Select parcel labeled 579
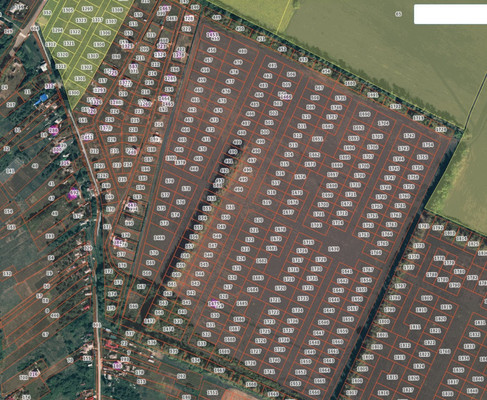The height and width of the screenshot is (400, 487). coord(170,181)
